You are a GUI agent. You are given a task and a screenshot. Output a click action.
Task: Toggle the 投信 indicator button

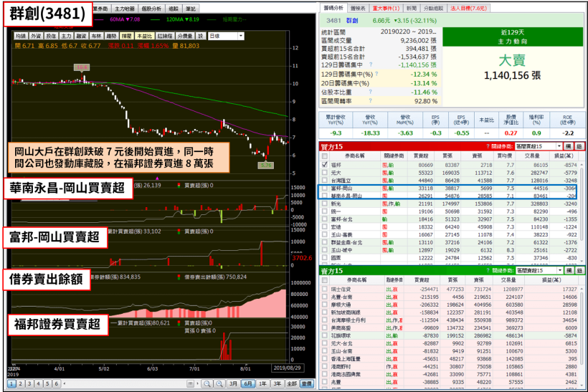[x=51, y=36]
